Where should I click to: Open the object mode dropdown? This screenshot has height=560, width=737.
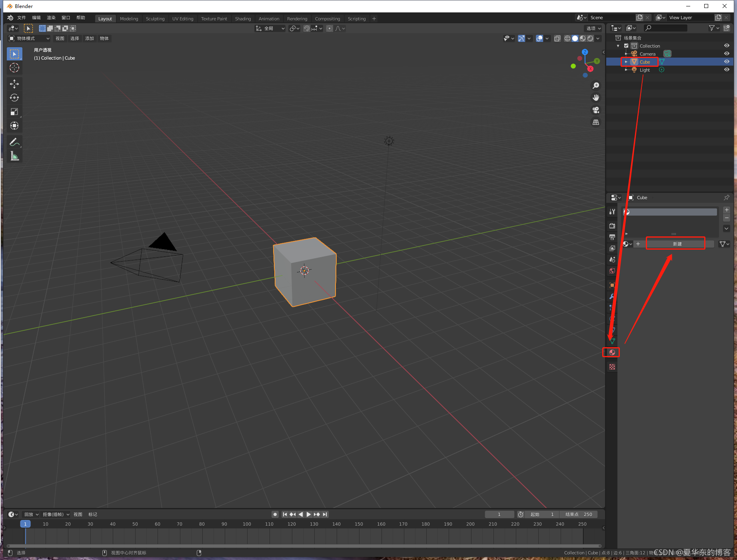[x=29, y=38]
